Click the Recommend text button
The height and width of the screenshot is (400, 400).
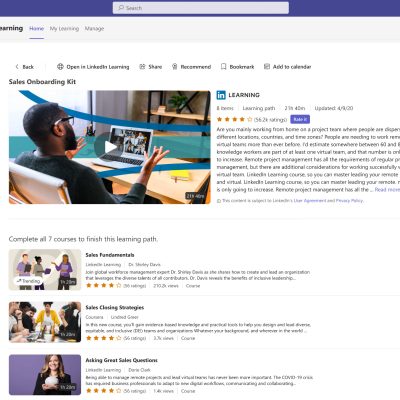tap(196, 67)
